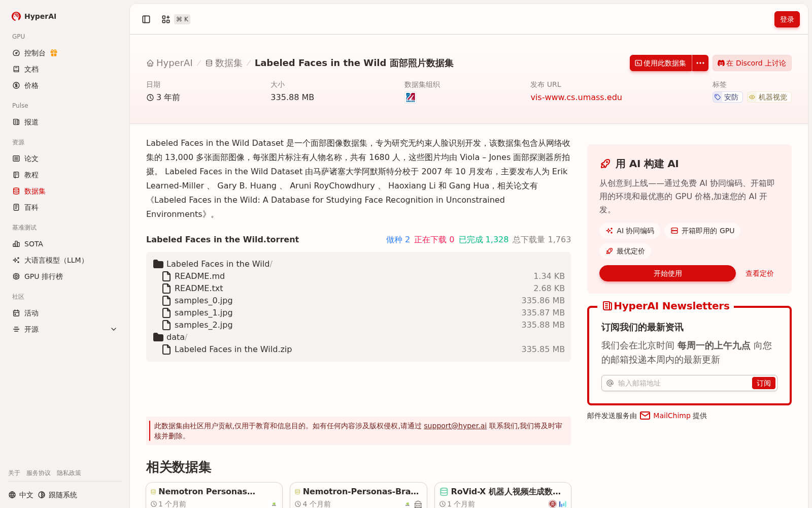Screen dimensions: 812x508
Task: Click 最优定价 chip
Action: coord(625,251)
